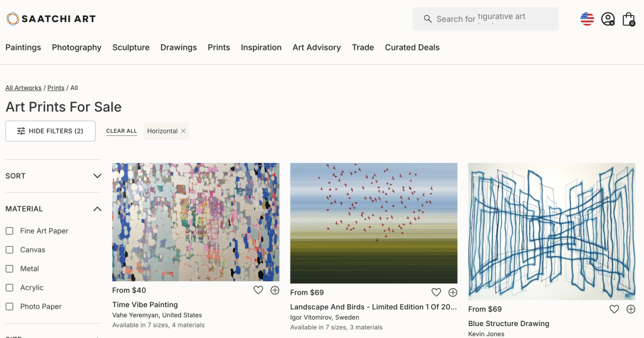
Task: Go to Curated Deals menu item
Action: pos(412,47)
